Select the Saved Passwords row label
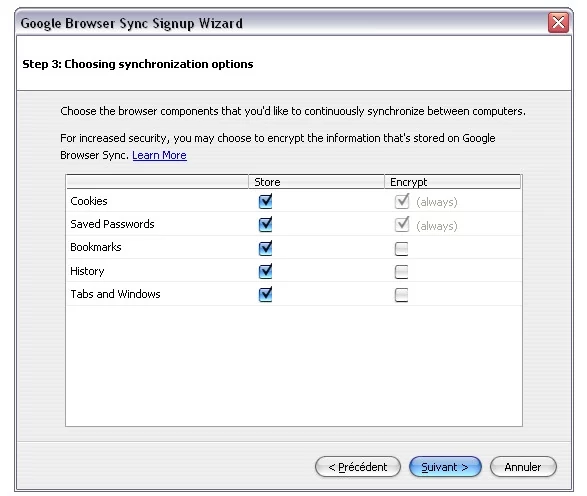 click(x=112, y=224)
